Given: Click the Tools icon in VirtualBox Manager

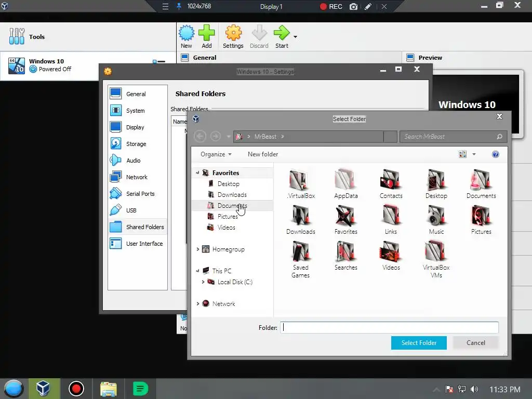Looking at the screenshot, I should tap(17, 36).
